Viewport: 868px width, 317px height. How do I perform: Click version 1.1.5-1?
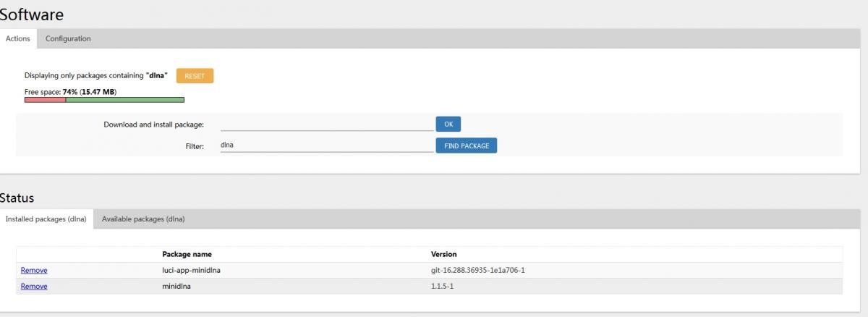pos(442,287)
